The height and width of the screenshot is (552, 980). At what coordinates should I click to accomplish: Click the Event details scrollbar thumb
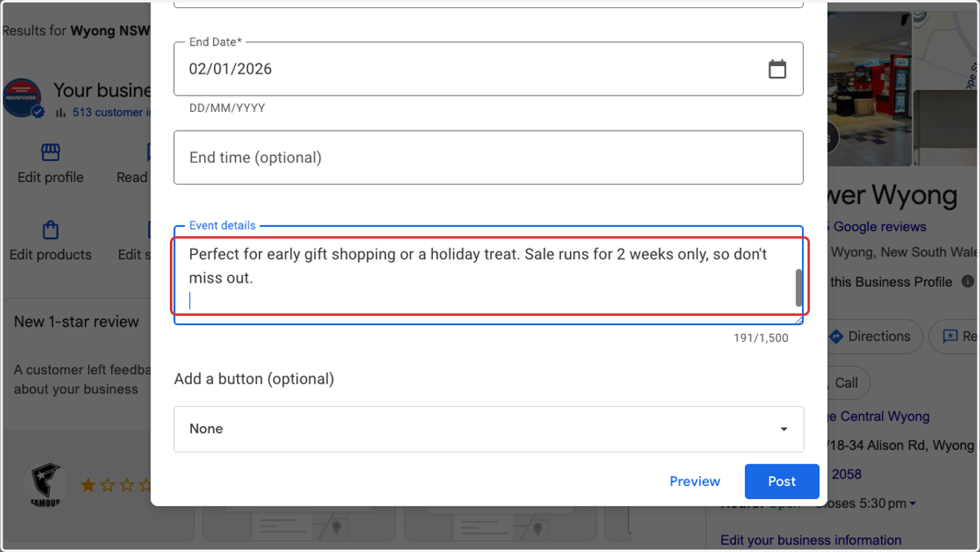[799, 288]
